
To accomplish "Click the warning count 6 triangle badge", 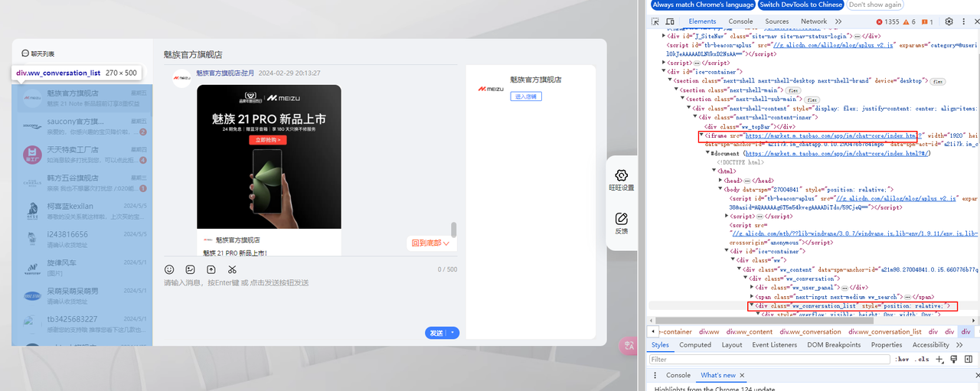I will [x=909, y=21].
